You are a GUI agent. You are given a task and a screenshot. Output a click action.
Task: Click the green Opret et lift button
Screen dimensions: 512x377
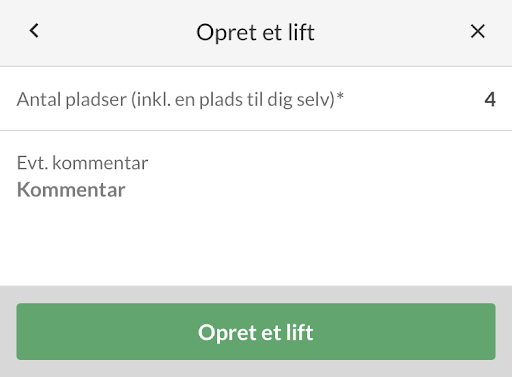click(256, 331)
